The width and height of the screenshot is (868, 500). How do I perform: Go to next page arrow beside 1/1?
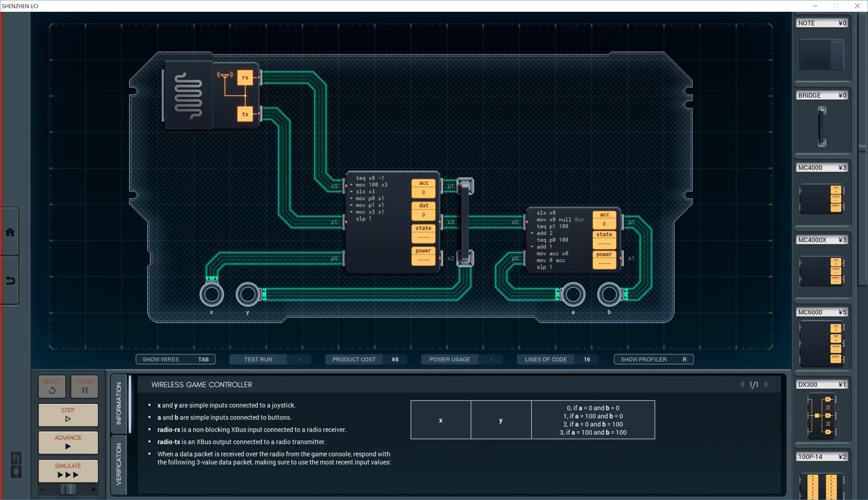767,384
